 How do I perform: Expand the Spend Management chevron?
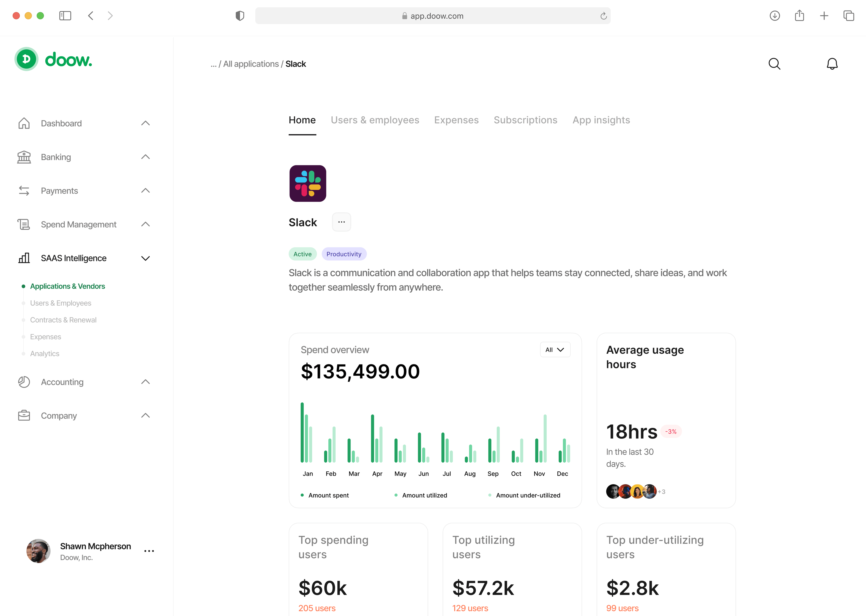click(x=146, y=224)
